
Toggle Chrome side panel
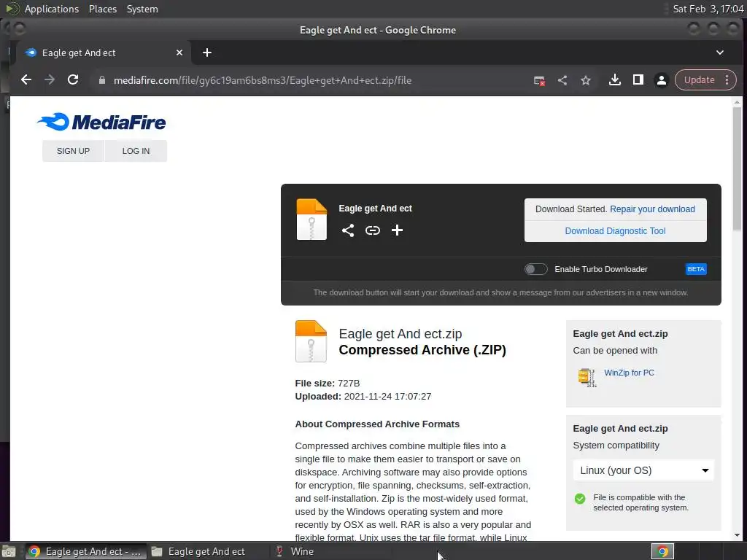click(x=638, y=80)
